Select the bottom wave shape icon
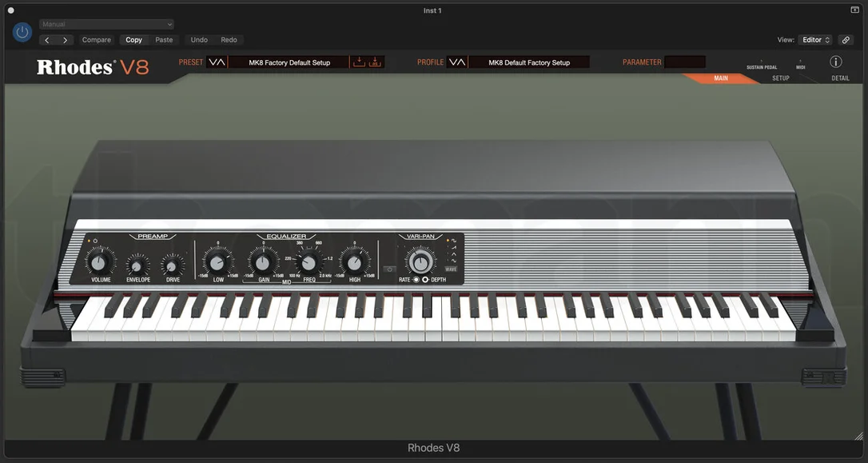Viewport: 868px width, 463px height. 454,261
